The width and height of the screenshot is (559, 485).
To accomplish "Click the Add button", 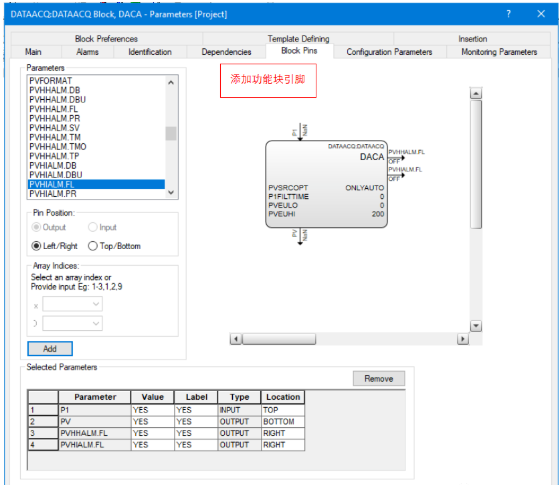I will click(50, 349).
